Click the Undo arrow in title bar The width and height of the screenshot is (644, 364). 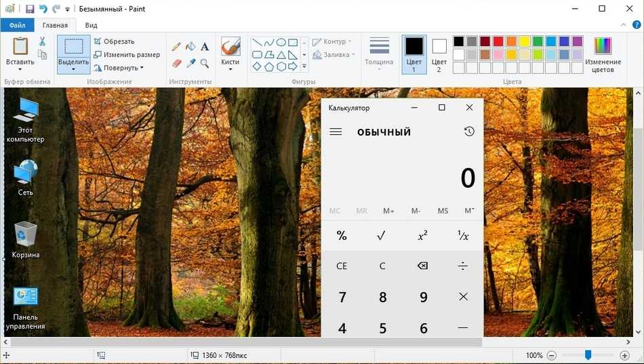pyautogui.click(x=43, y=9)
